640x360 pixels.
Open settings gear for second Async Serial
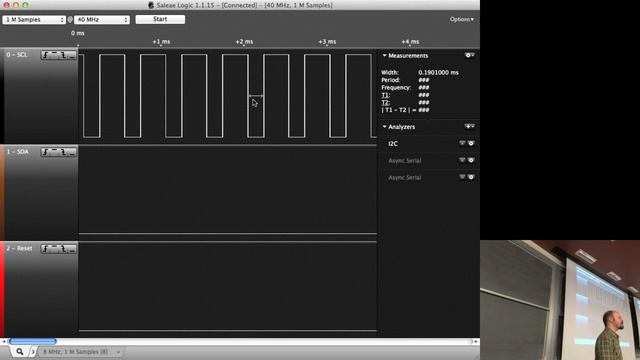471,177
